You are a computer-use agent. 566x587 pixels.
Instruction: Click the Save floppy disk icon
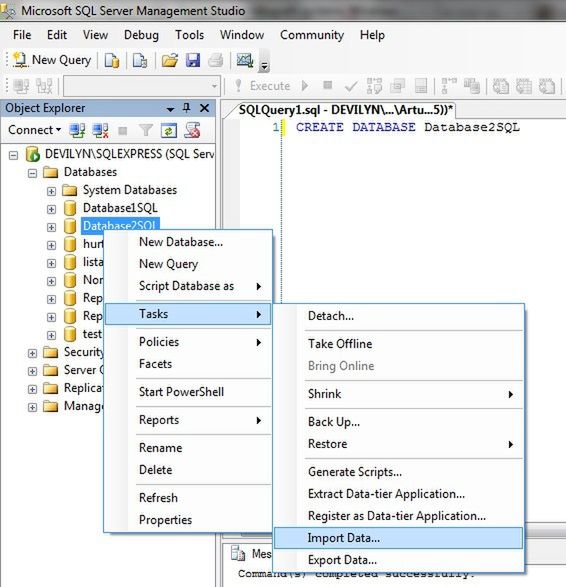193,60
